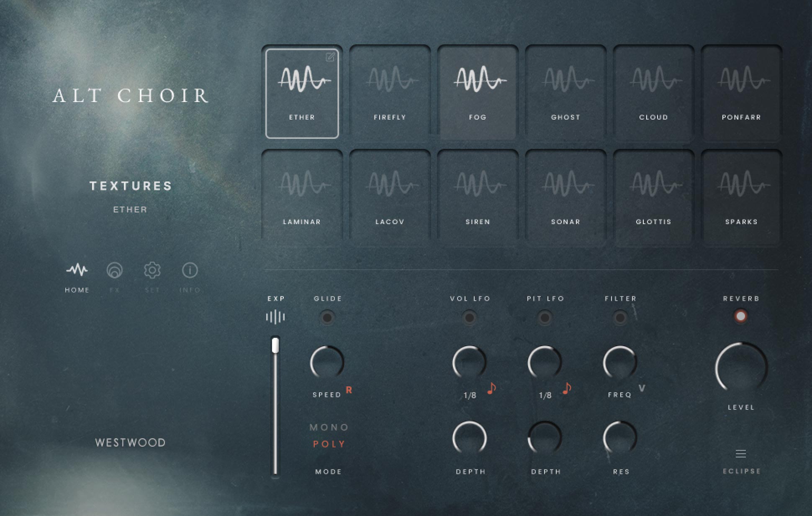Click the EXP expression slider handle
The height and width of the screenshot is (516, 812).
[275, 344]
